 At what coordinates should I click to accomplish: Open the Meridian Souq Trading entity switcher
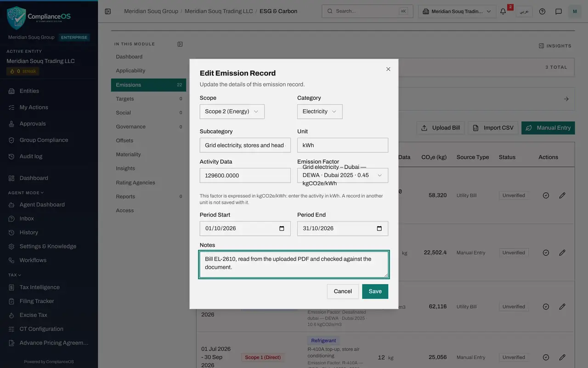tap(457, 11)
